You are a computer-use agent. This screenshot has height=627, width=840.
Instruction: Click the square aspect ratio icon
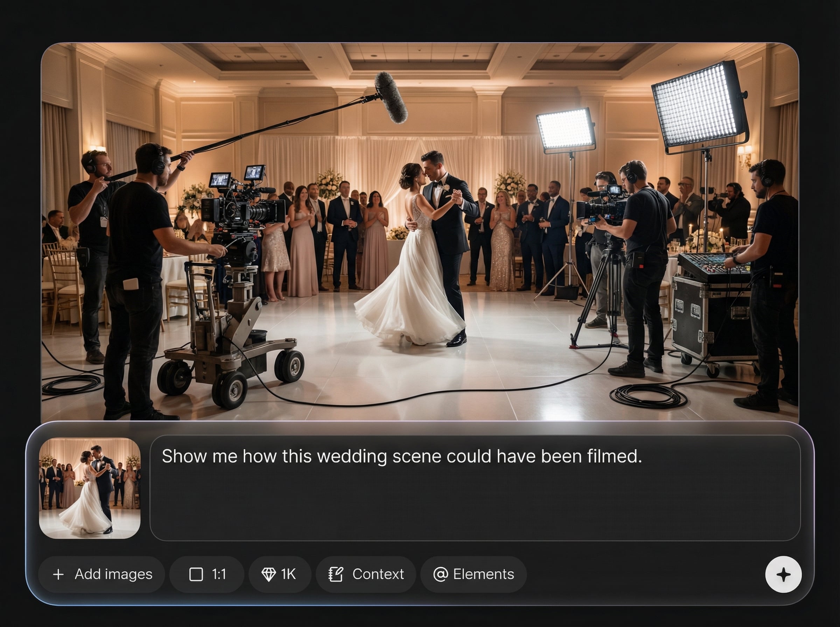(x=196, y=574)
